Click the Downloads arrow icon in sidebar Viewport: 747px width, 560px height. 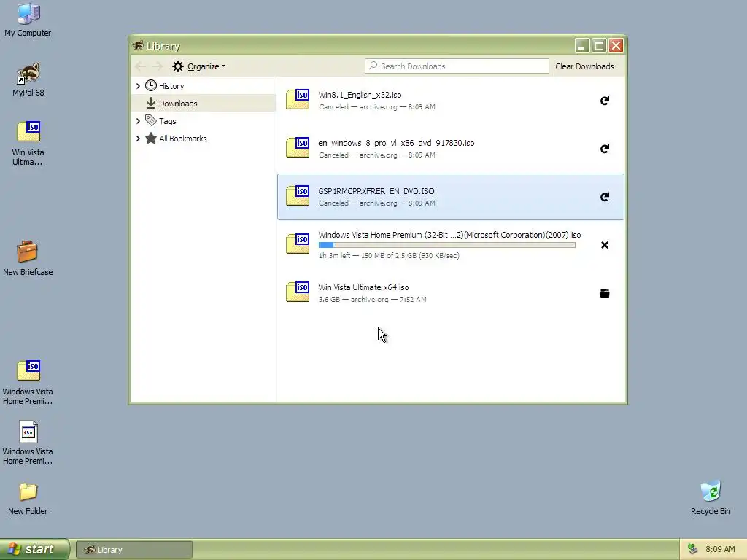pos(150,103)
